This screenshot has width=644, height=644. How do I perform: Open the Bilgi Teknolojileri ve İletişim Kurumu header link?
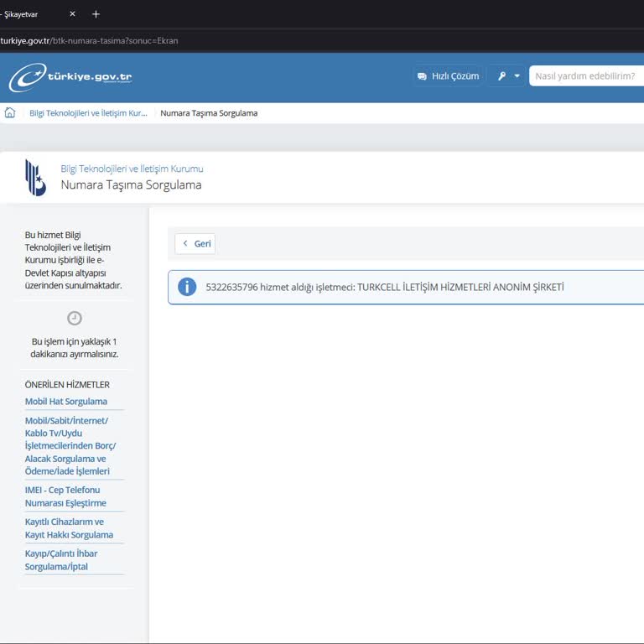(132, 169)
